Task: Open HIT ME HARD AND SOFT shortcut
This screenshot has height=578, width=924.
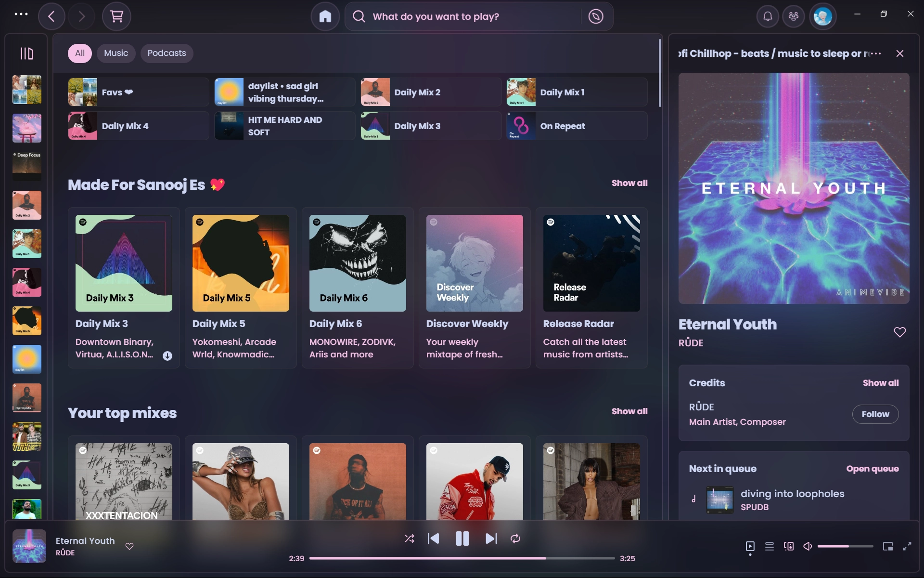Action: tap(285, 126)
